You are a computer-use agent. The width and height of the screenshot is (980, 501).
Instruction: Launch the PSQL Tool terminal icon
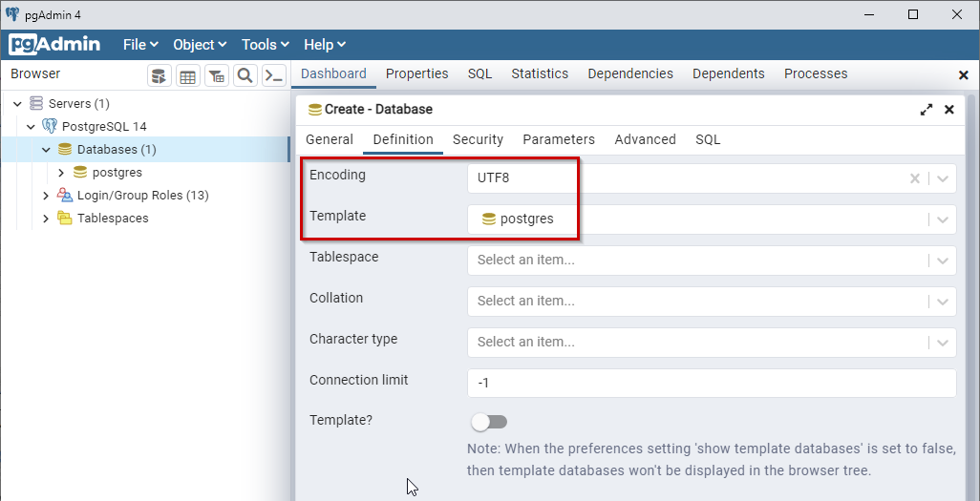coord(274,76)
